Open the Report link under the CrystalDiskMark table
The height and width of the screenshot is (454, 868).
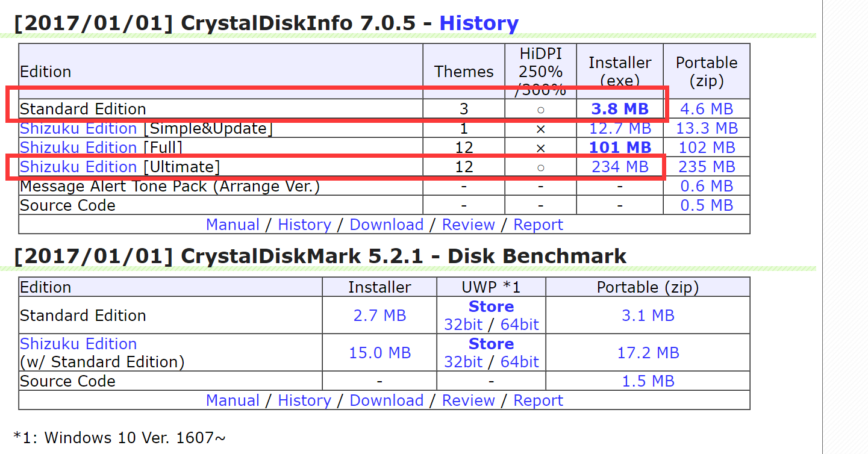pyautogui.click(x=538, y=400)
